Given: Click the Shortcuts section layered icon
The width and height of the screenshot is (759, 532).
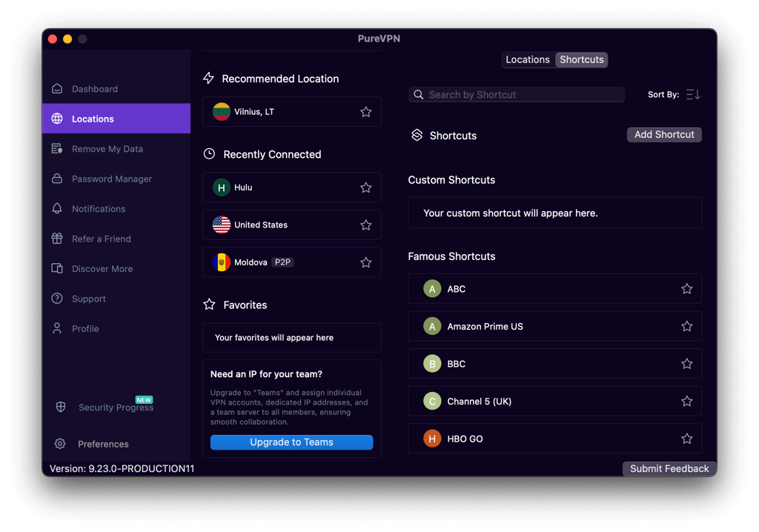Looking at the screenshot, I should coord(417,135).
